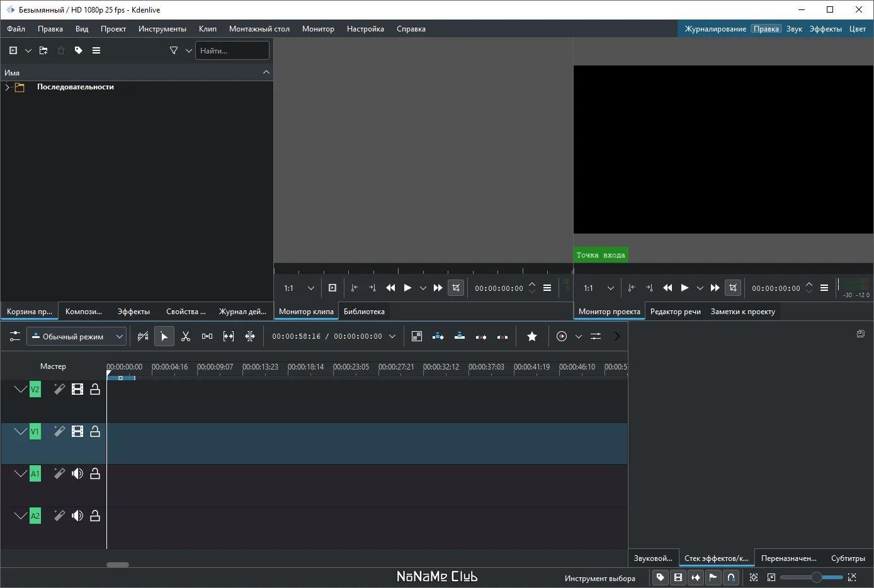874x588 pixels.
Task: Open the tag icon in project bin
Action: pos(79,50)
